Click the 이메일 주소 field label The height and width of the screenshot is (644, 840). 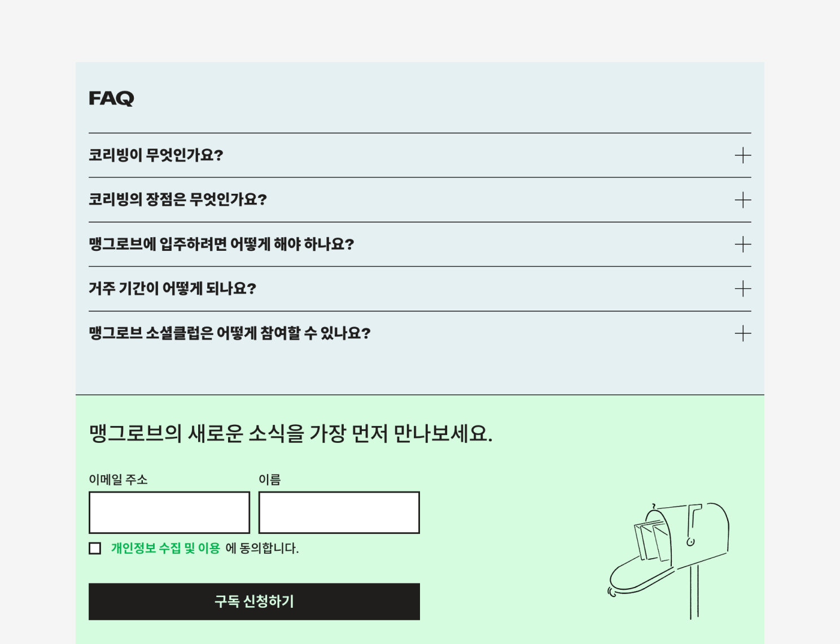(x=118, y=480)
